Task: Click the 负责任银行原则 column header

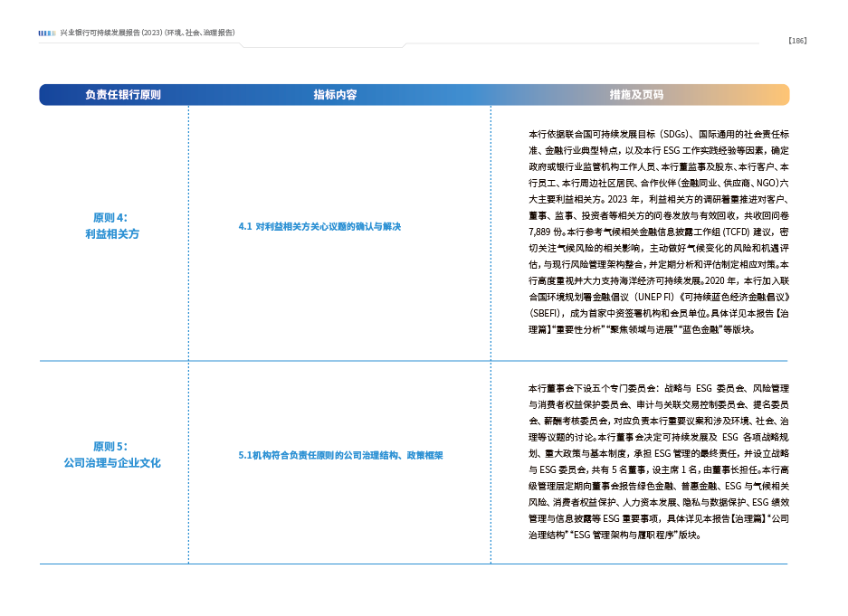Action: (x=122, y=95)
